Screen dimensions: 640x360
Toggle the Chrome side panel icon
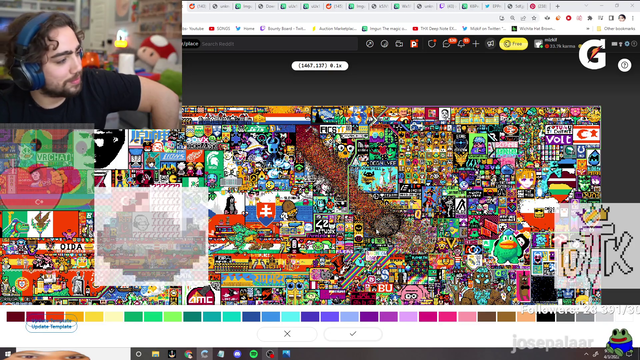(611, 18)
